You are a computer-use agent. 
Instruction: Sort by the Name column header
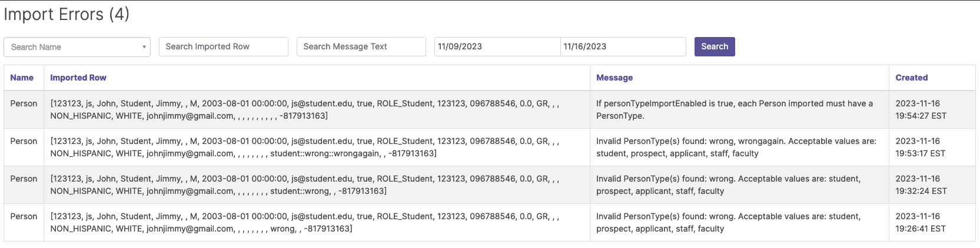click(x=22, y=78)
